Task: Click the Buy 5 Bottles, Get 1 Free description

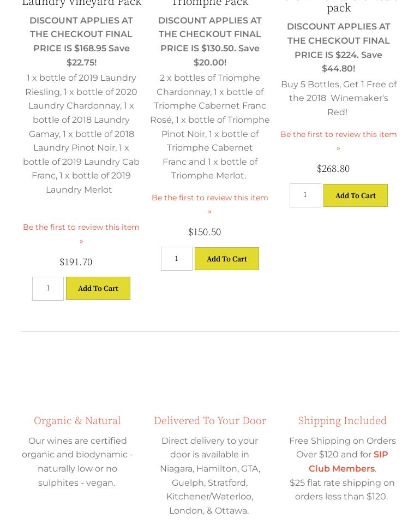Action: (x=338, y=98)
